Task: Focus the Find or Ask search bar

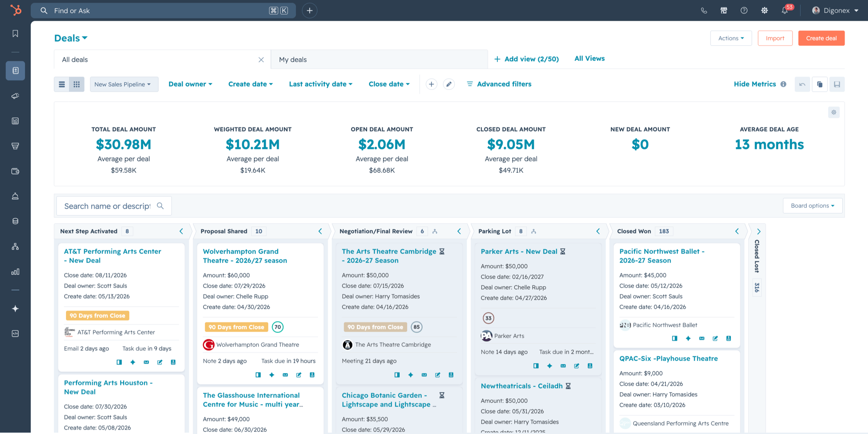Action: 163,10
